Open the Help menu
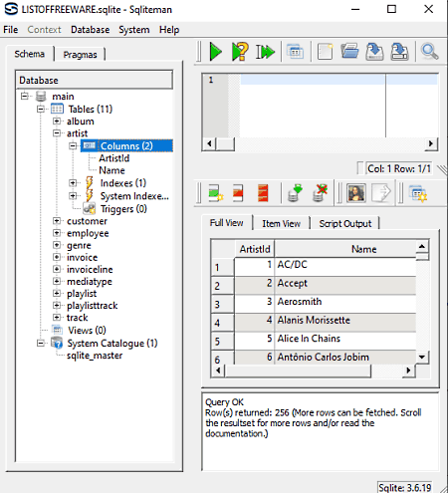Viewport: 448px width, 493px height. tap(169, 30)
